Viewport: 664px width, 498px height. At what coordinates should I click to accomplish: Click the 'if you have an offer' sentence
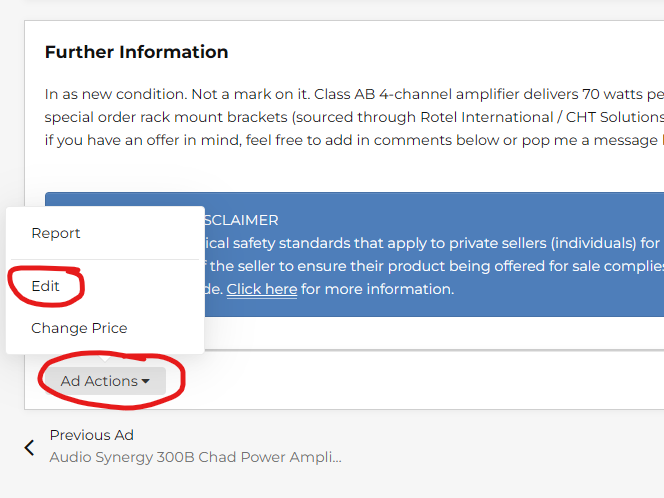(200, 139)
